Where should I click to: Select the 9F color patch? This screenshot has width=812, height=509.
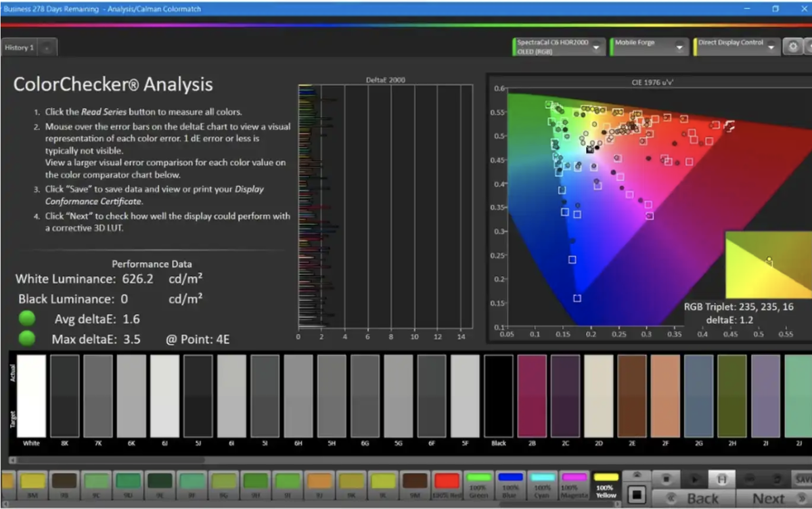coord(191,485)
